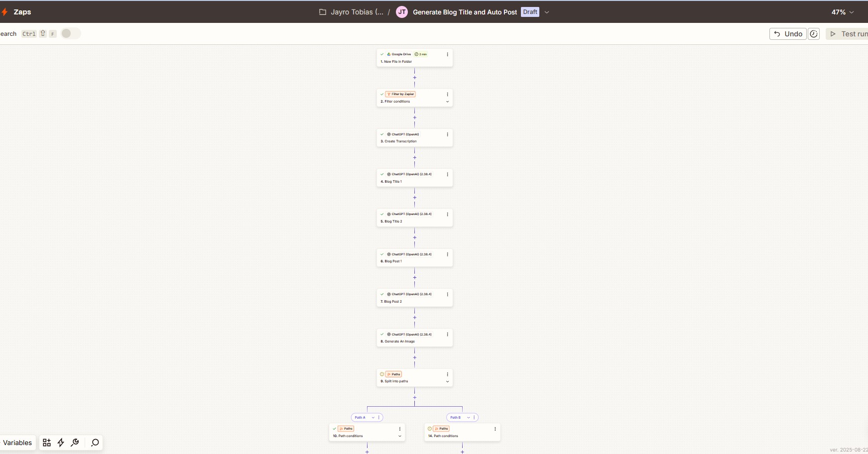Image resolution: width=868 pixels, height=454 pixels.
Task: Add a step after Create Transcription
Action: click(414, 158)
